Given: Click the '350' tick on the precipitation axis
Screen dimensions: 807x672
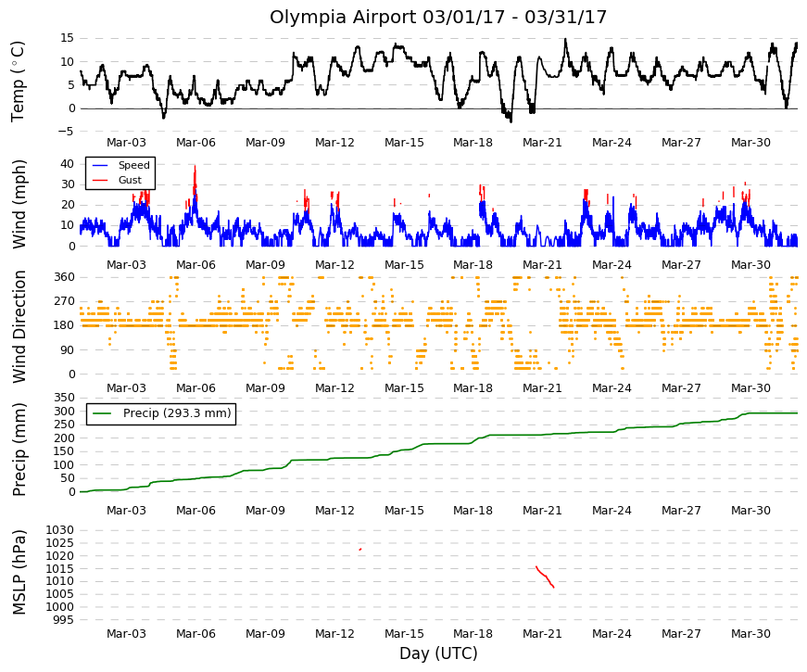Looking at the screenshot, I should click(x=64, y=398).
